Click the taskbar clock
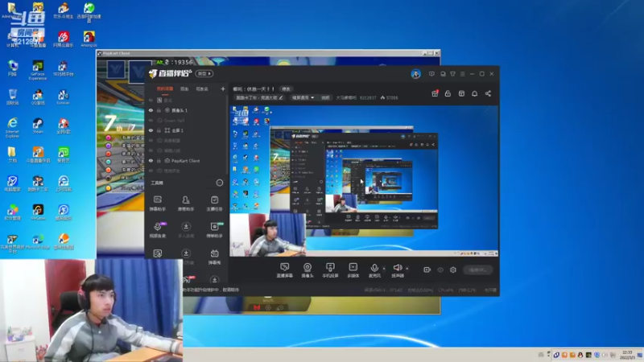This screenshot has width=644, height=362. tap(627, 355)
